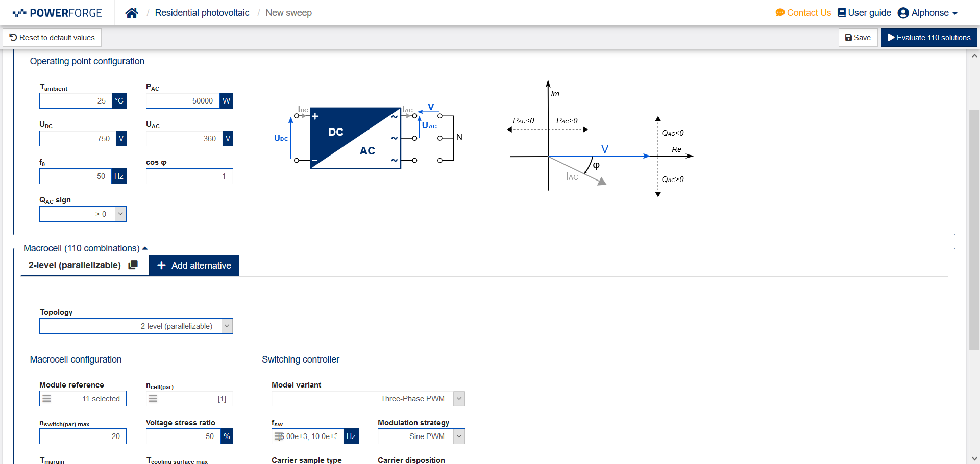Click the PowerForge logo
This screenshot has height=464, width=980.
click(57, 13)
